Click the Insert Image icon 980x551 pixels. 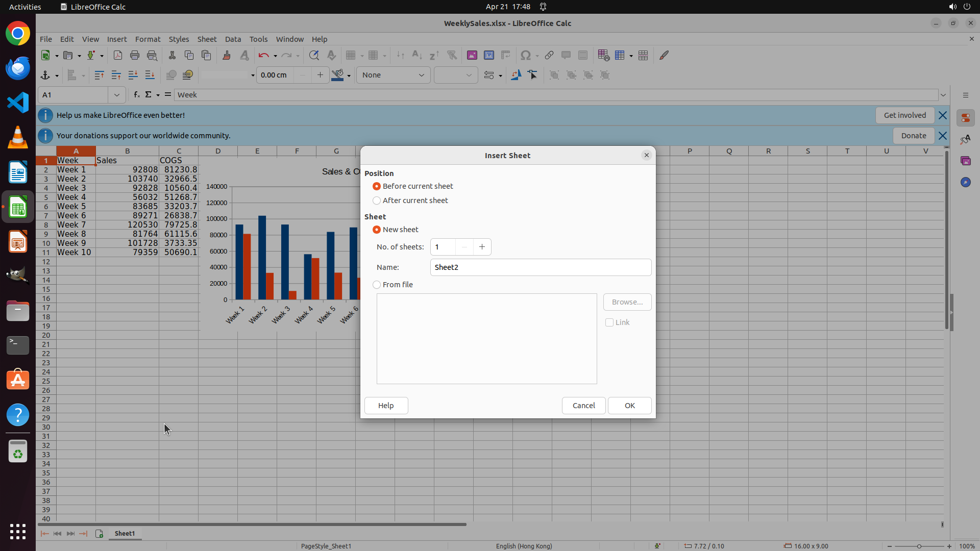pos(472,56)
